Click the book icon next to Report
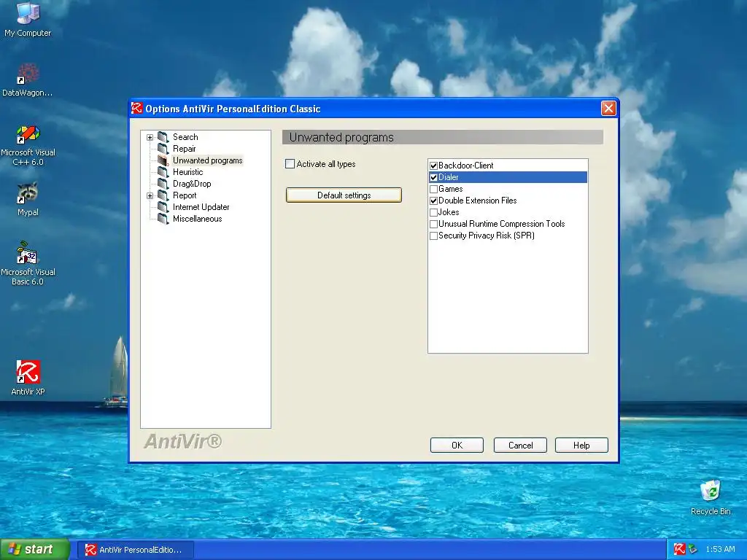 click(x=163, y=195)
